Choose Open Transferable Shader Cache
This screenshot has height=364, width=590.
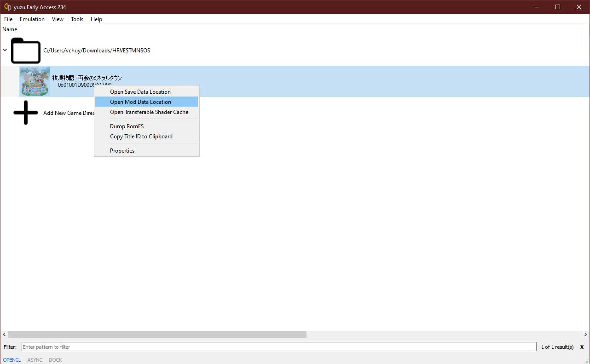click(x=146, y=112)
